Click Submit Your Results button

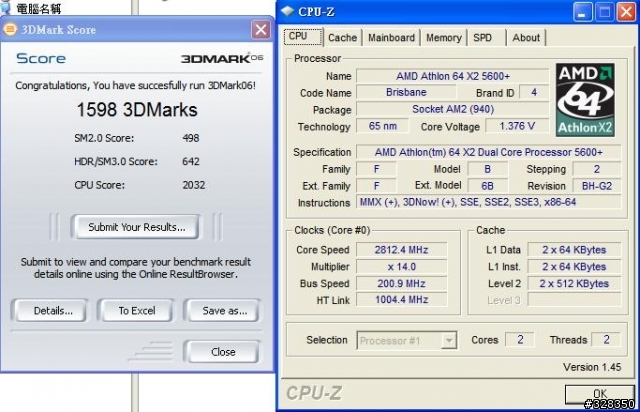tap(137, 227)
